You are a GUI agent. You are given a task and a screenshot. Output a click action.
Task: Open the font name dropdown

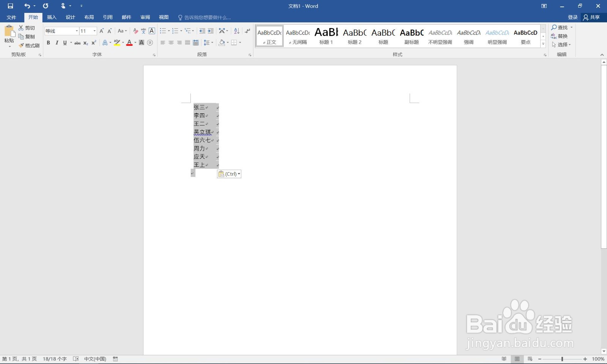(77, 31)
